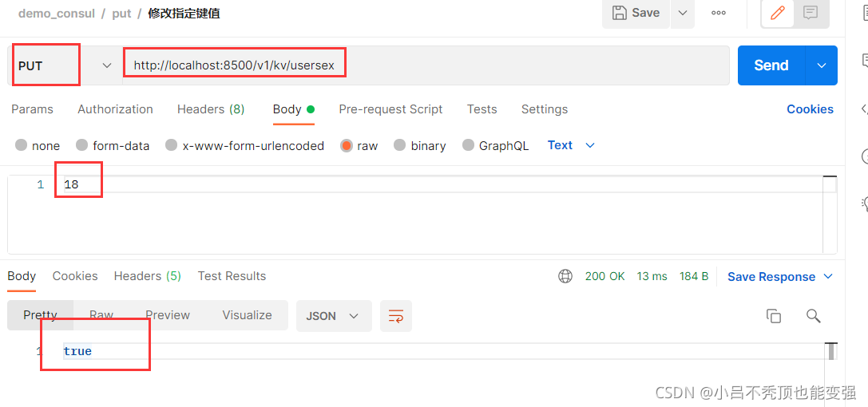Open the Pre-request Script tab
Image resolution: width=868 pixels, height=407 pixels.
point(390,109)
